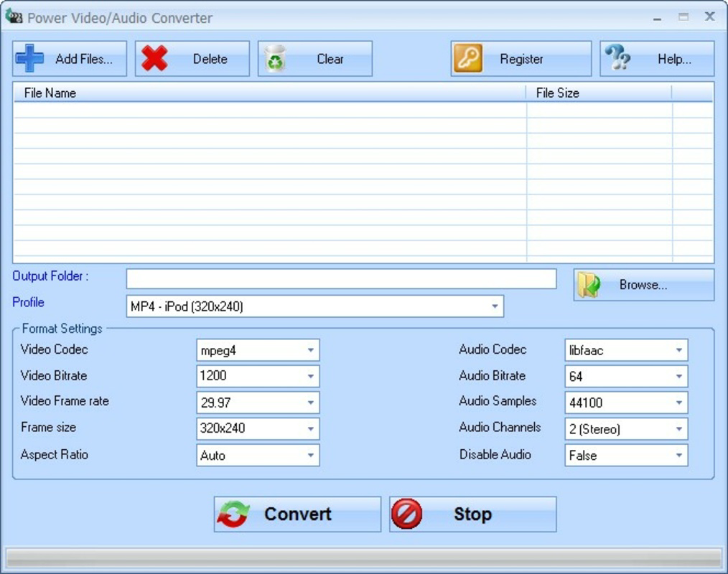Click the Help... button label
This screenshot has width=728, height=574.
coord(674,59)
